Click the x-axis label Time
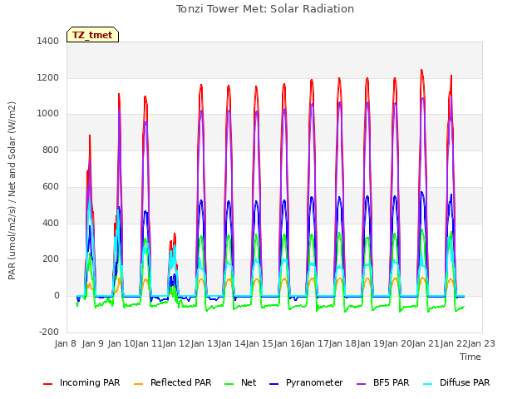The image size is (532, 399). 470,357
